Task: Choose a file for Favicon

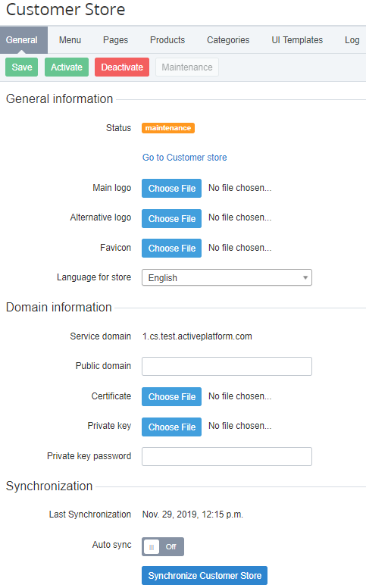Action: pos(171,249)
